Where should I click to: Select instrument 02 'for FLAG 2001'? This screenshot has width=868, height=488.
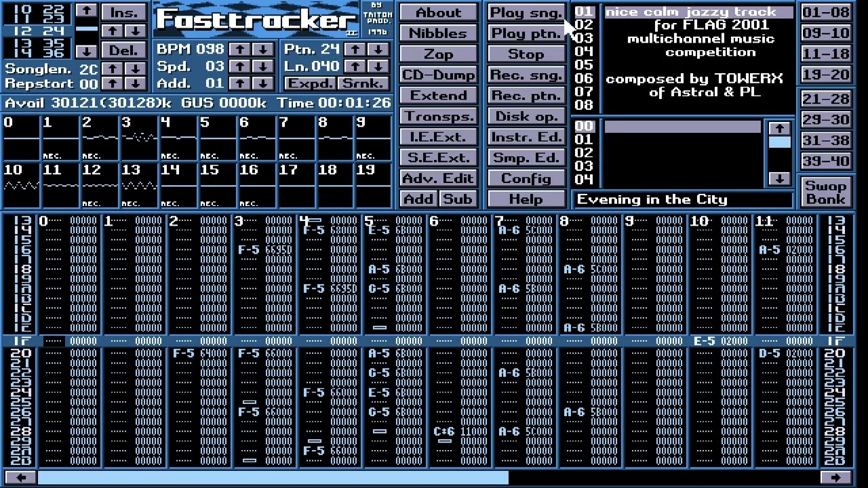[x=699, y=25]
